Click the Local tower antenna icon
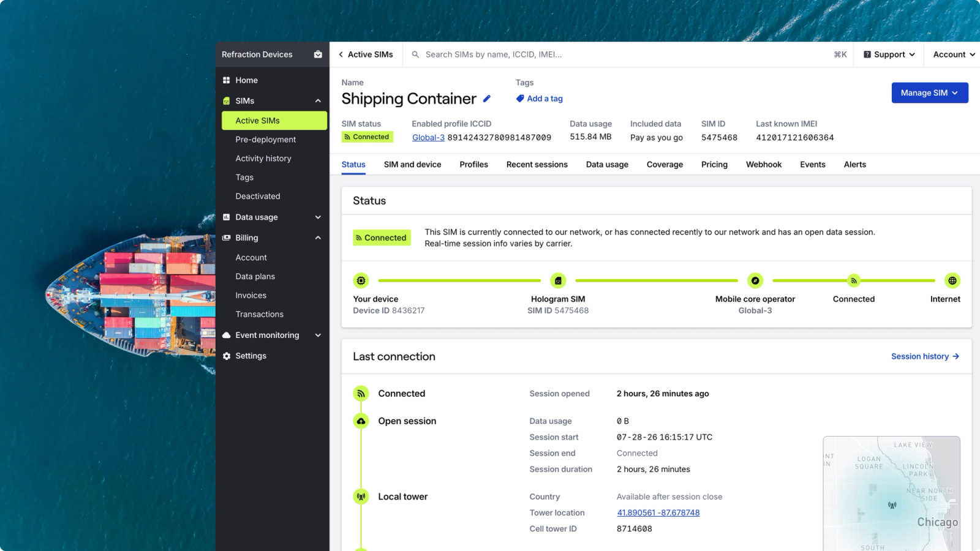 (361, 497)
